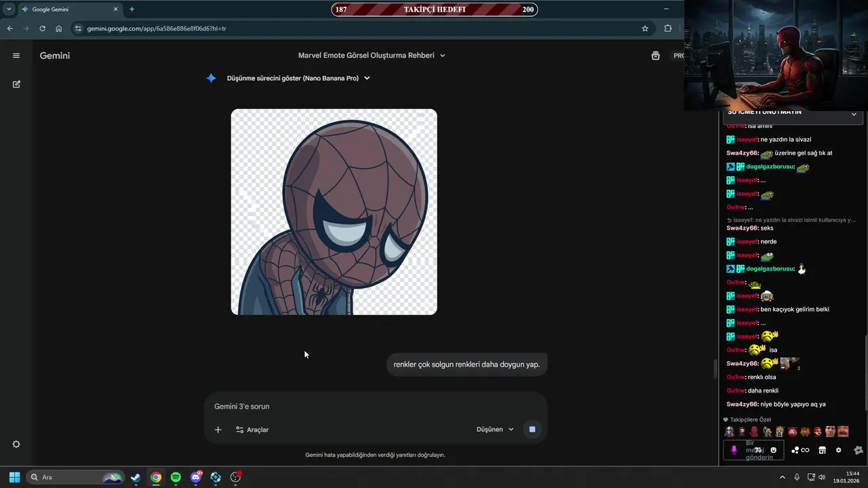Viewport: 868px width, 488px height.
Task: Click the Gemini logo text
Action: click(55, 56)
